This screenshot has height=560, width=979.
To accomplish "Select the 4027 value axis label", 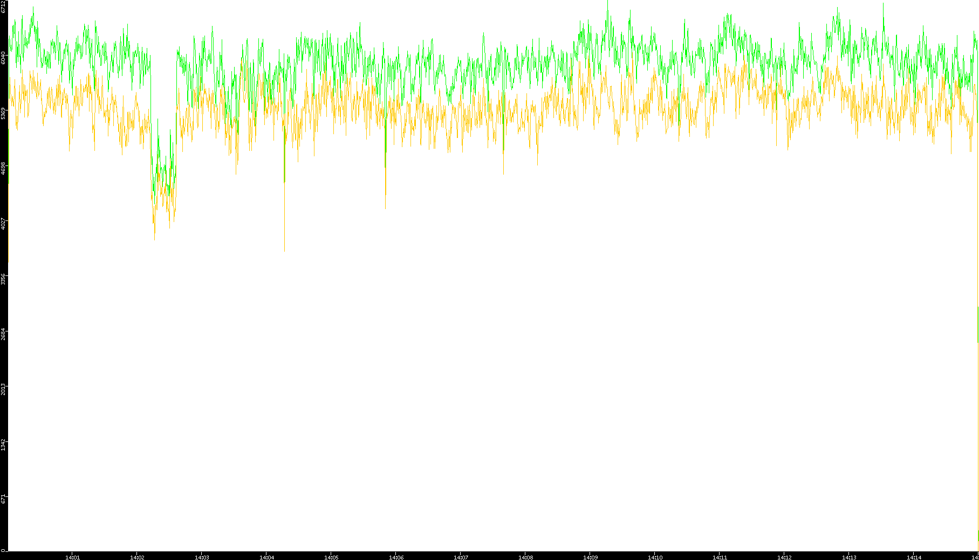I will pos(4,223).
